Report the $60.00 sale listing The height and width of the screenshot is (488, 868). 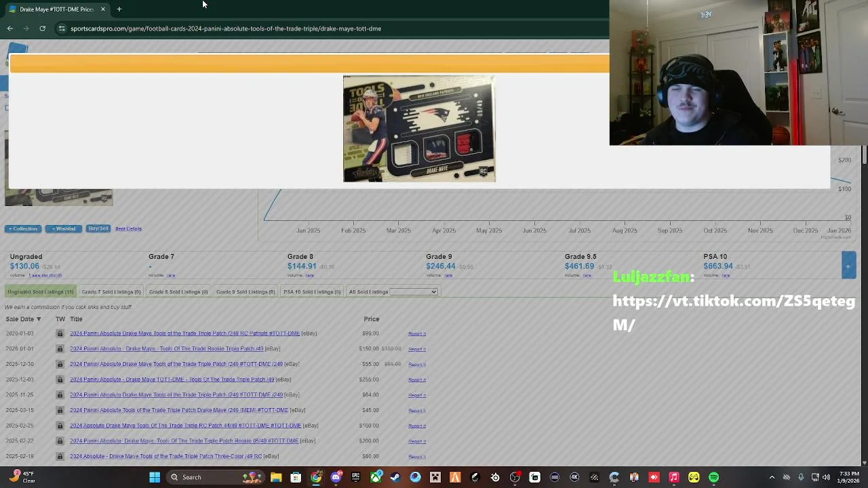click(x=417, y=457)
